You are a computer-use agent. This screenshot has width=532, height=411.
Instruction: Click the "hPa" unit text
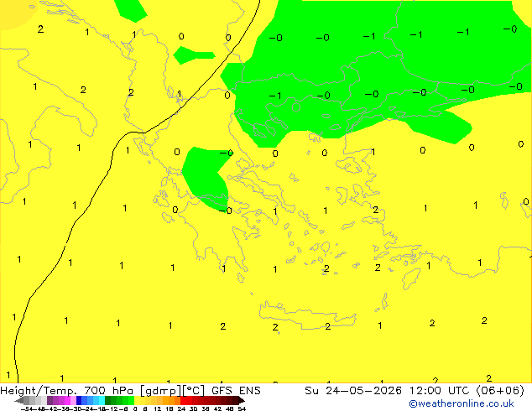click(123, 391)
